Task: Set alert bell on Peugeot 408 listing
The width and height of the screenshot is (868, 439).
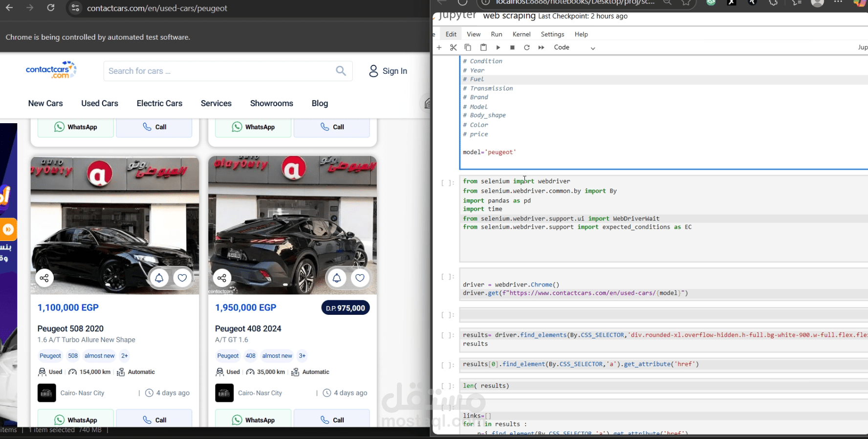Action: point(337,278)
